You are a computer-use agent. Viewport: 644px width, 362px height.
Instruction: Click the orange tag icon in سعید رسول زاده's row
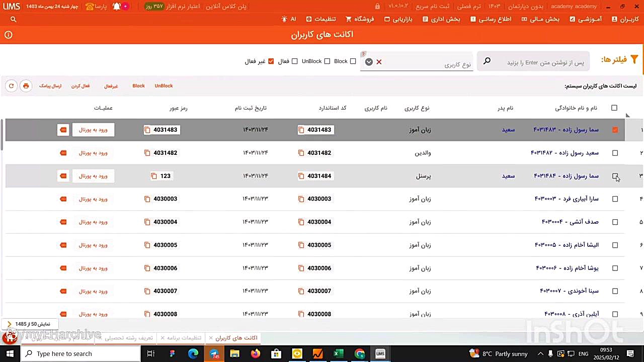pyautogui.click(x=63, y=153)
